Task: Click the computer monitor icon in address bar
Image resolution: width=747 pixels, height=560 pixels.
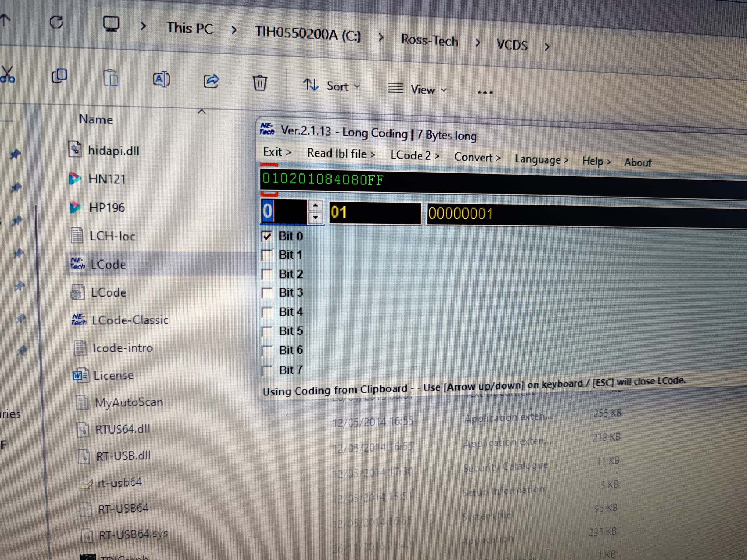Action: (111, 24)
